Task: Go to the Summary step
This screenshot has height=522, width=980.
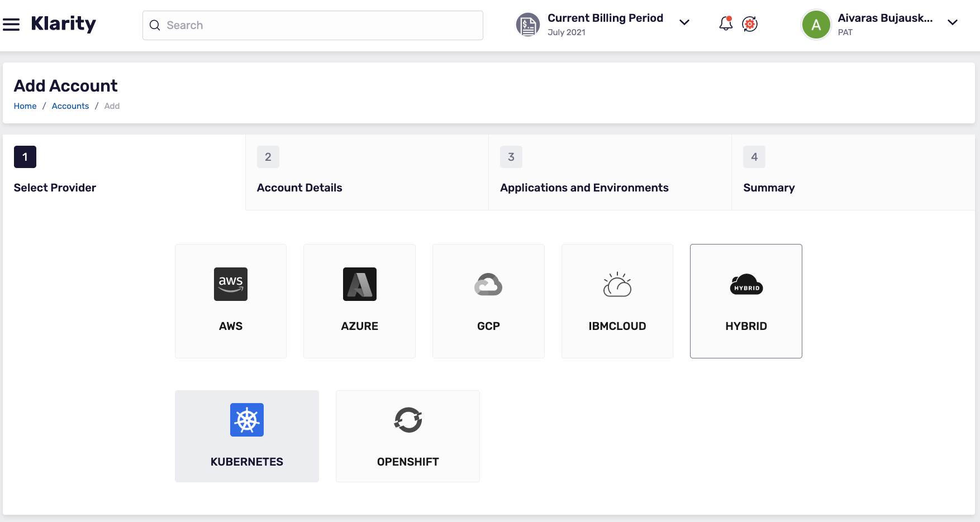Action: (x=853, y=173)
